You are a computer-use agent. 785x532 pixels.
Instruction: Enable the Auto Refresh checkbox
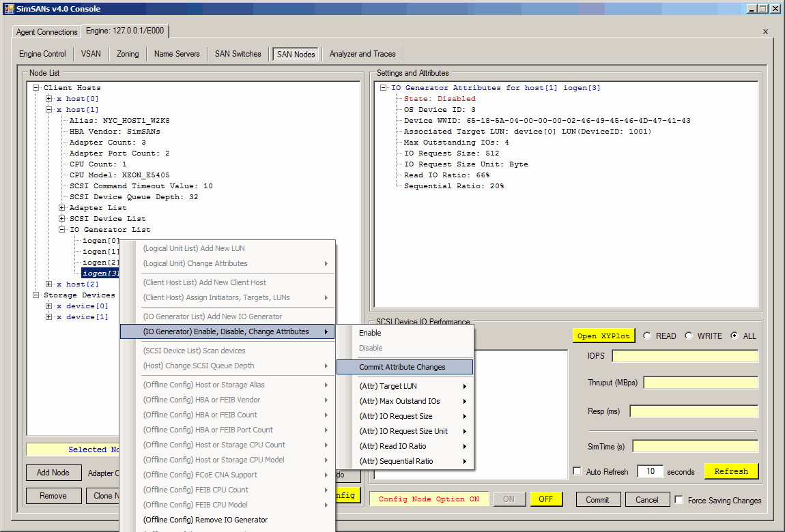(577, 471)
